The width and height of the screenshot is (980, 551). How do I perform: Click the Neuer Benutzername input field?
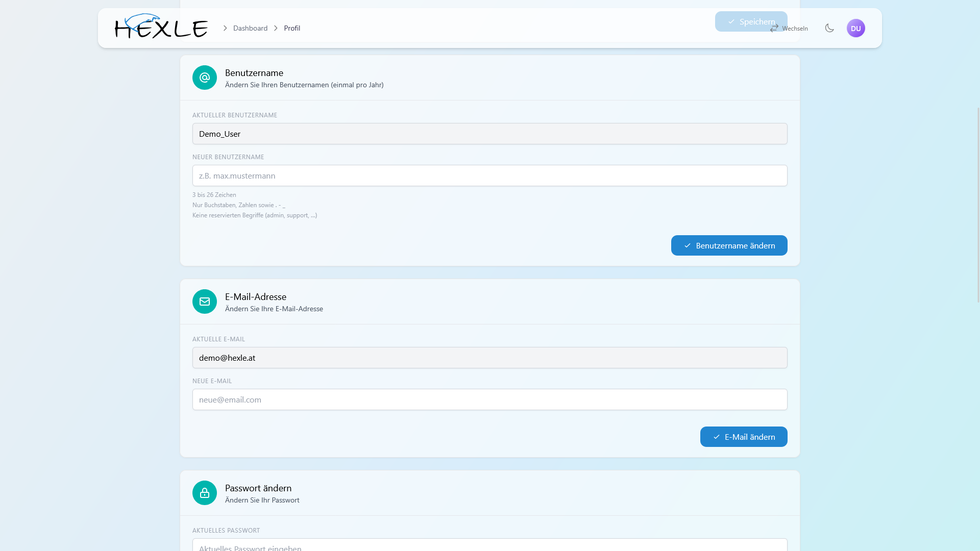tap(490, 176)
